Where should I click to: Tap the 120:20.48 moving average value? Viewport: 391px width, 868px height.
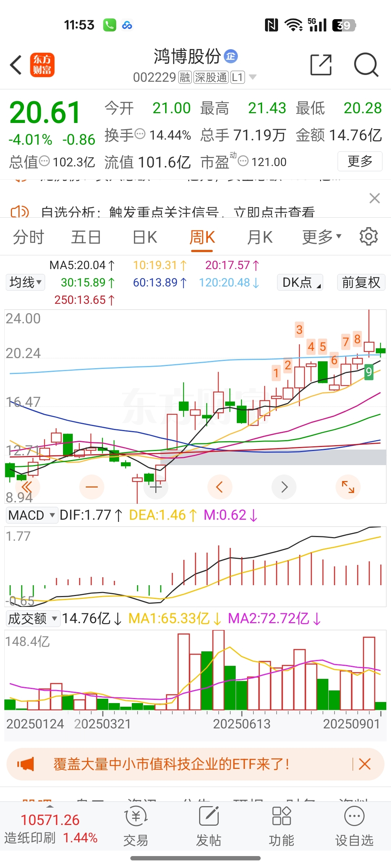coord(229,282)
